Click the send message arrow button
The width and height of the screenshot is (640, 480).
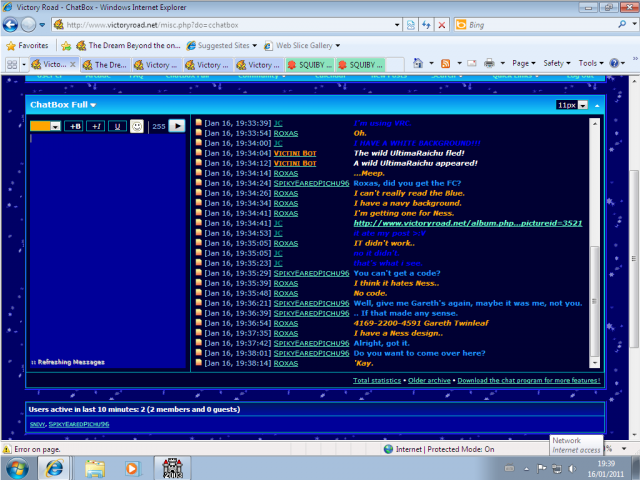click(x=176, y=126)
